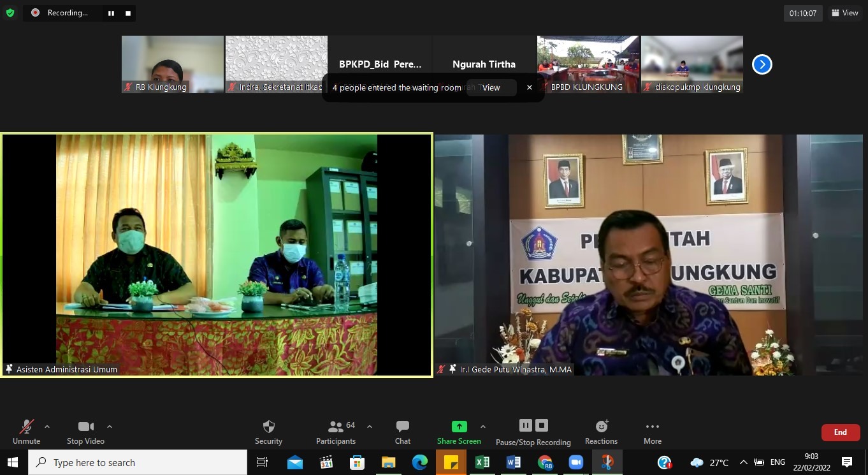Open the Participants panel
Image resolution: width=868 pixels, height=475 pixels.
336,432
